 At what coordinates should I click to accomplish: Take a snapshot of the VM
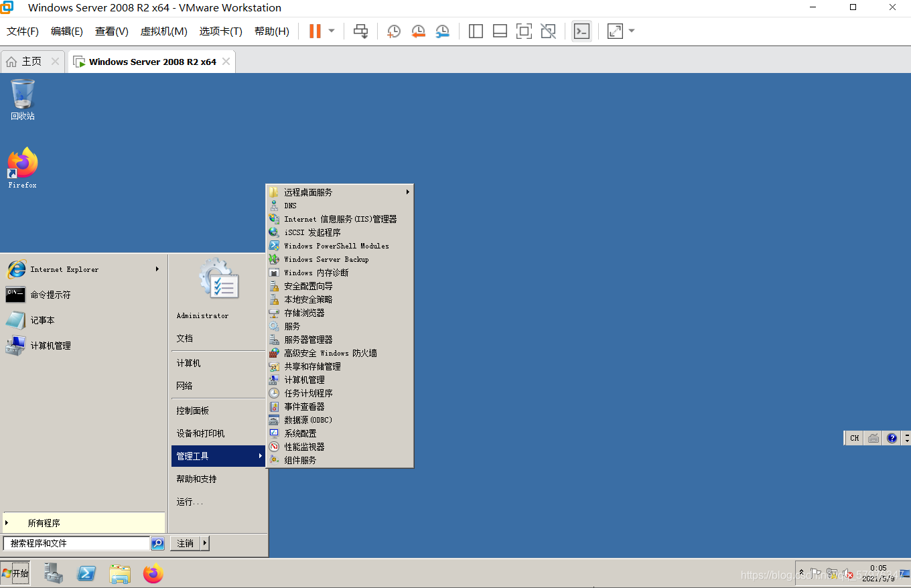pos(394,31)
